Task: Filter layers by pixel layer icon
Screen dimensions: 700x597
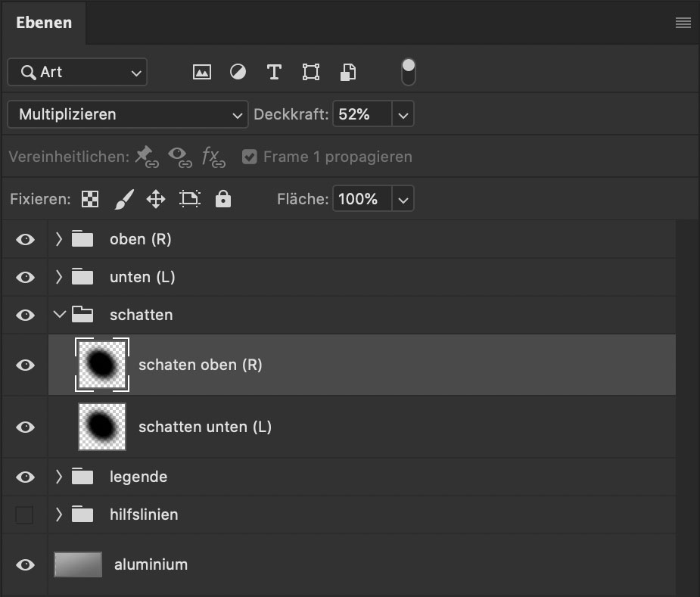Action: 202,72
